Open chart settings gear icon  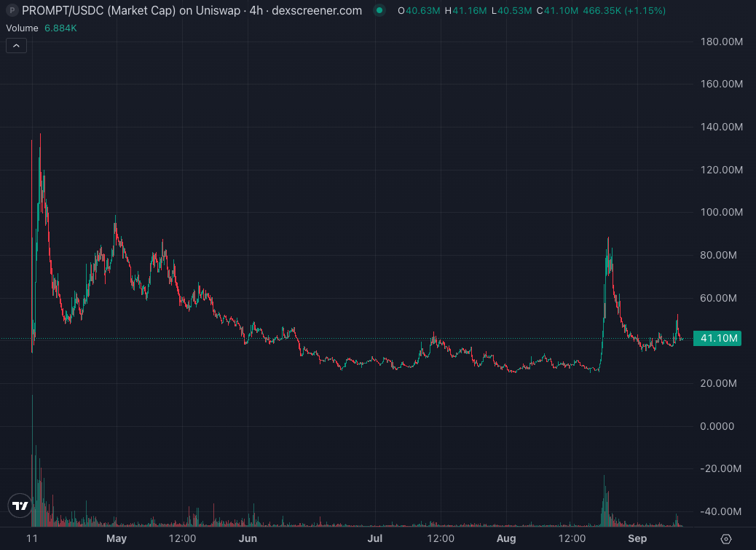click(x=725, y=539)
